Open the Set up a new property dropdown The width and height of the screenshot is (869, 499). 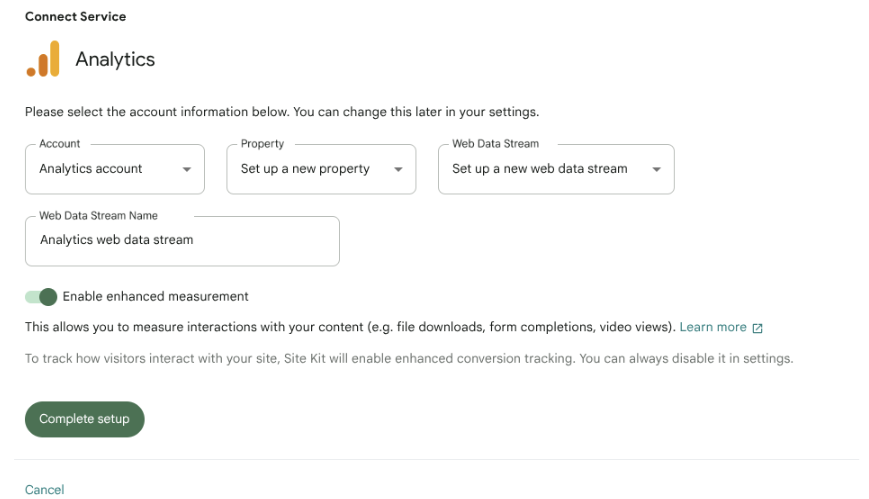point(321,169)
